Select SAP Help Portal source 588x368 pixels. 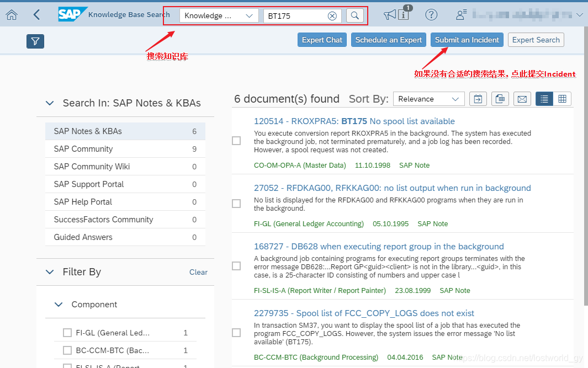coord(125,201)
